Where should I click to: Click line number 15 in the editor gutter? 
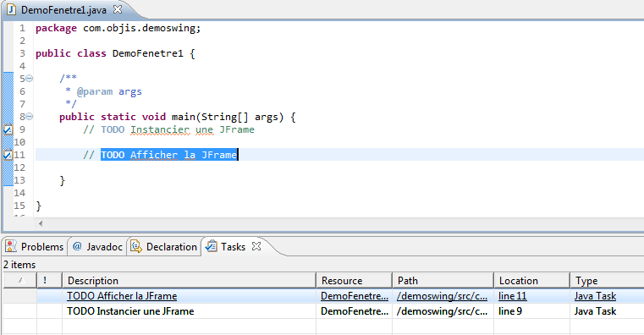[x=19, y=206]
